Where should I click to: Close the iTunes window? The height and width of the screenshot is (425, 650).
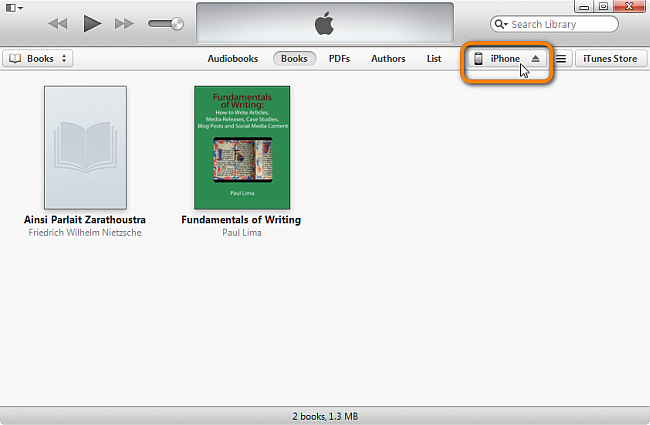[x=629, y=6]
